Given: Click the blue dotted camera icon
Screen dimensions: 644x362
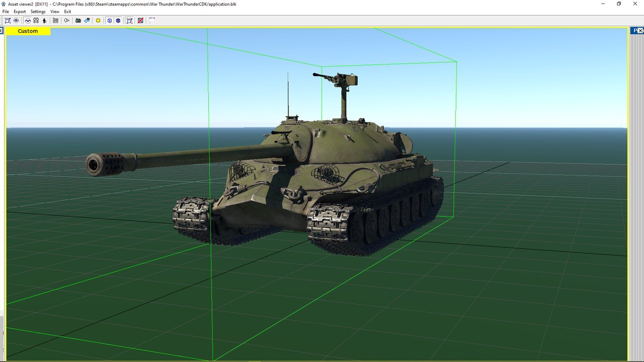Looking at the screenshot, I should (87, 21).
